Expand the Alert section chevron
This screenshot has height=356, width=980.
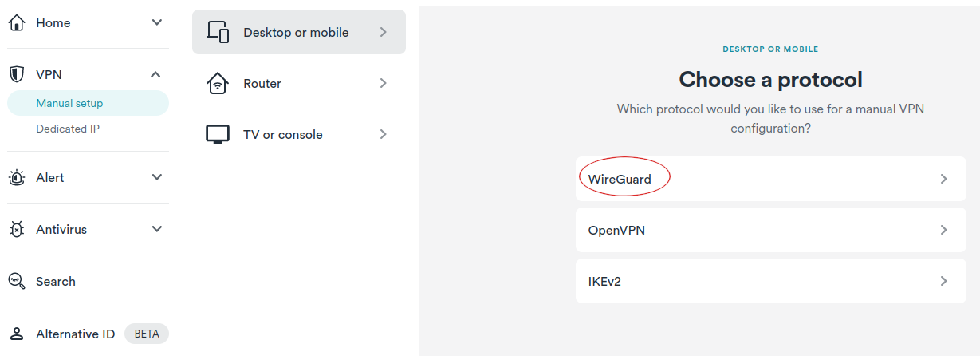[156, 177]
